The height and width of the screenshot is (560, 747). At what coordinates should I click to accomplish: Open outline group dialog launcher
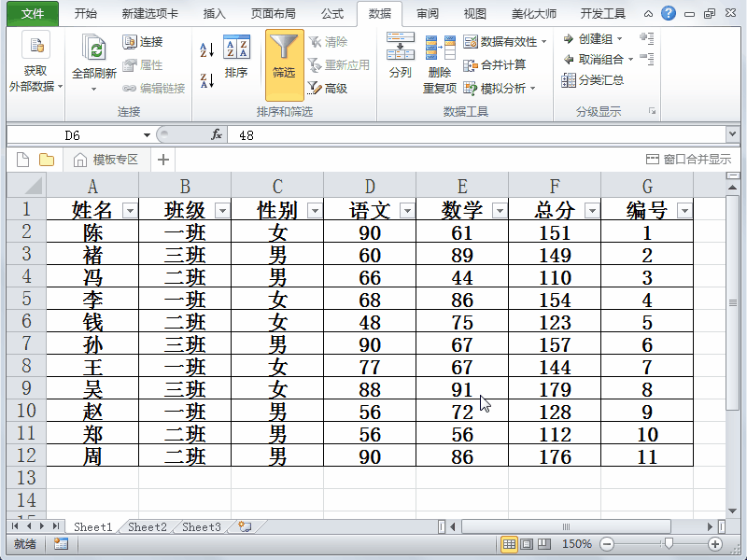[x=652, y=111]
